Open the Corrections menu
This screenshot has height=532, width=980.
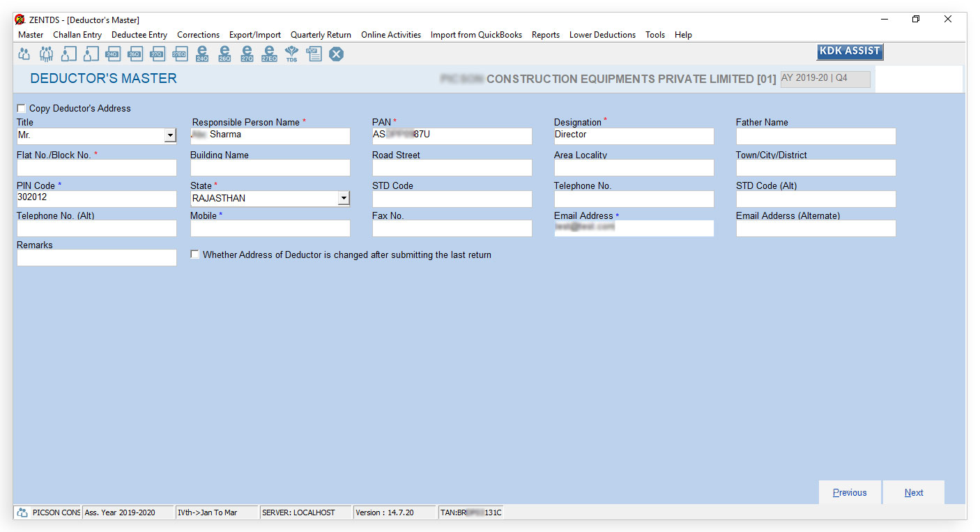click(x=199, y=35)
